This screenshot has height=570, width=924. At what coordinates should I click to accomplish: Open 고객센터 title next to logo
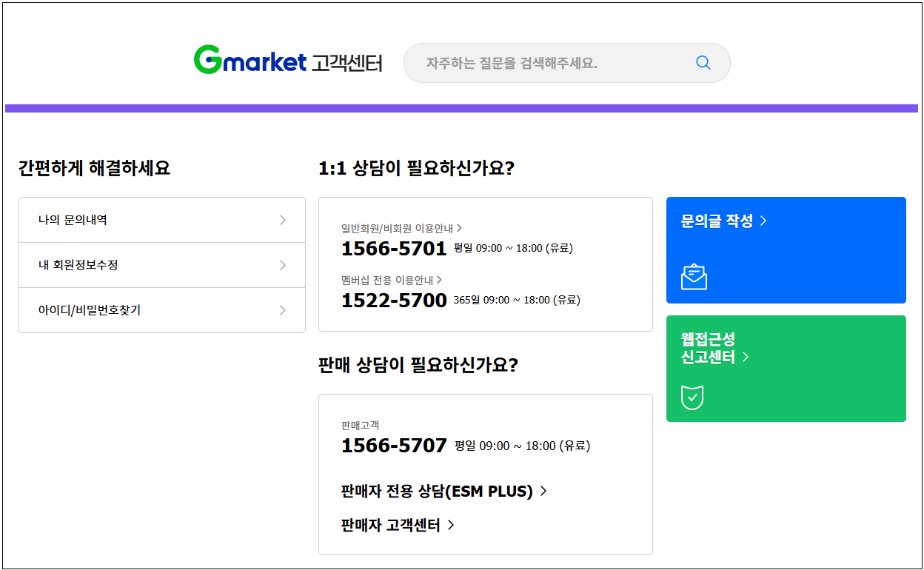347,63
